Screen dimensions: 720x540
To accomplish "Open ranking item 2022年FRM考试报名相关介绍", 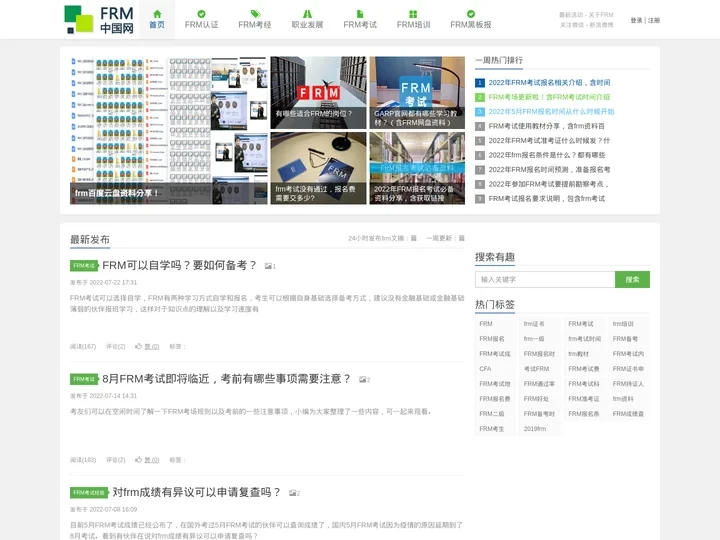I will pos(549,83).
